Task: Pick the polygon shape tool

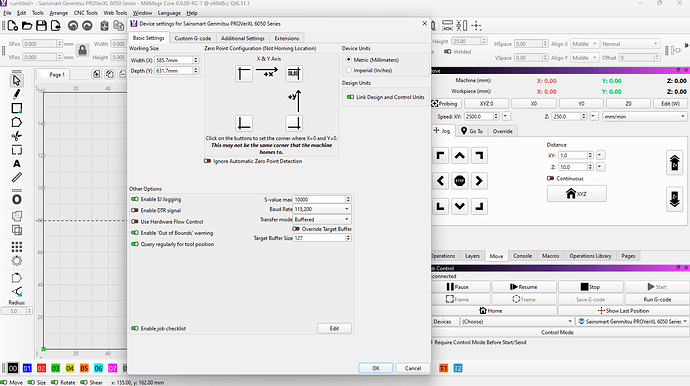Action: [x=17, y=122]
